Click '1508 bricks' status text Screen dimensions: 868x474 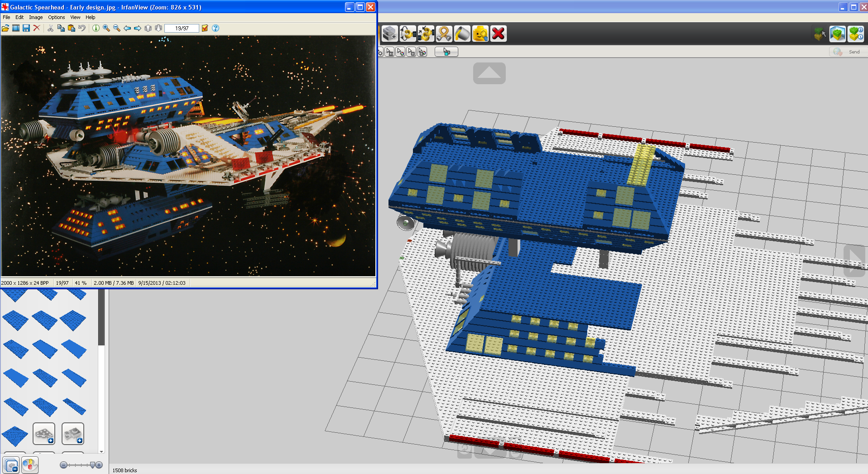tap(125, 470)
